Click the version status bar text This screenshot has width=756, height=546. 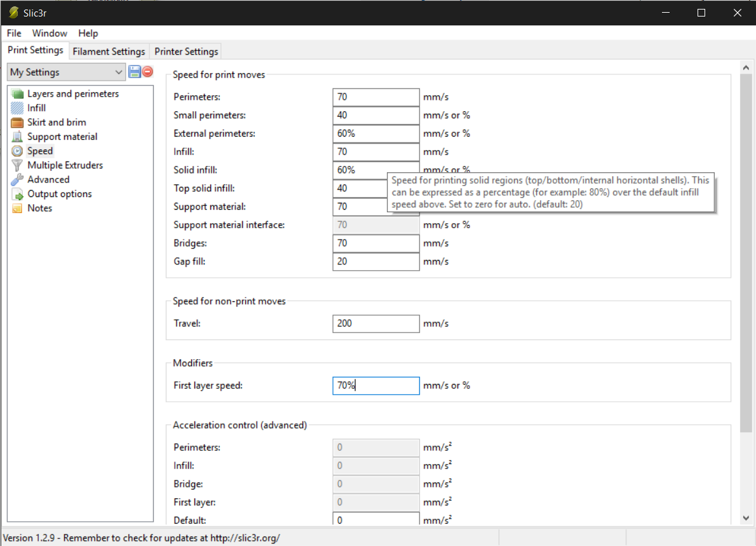tap(141, 538)
